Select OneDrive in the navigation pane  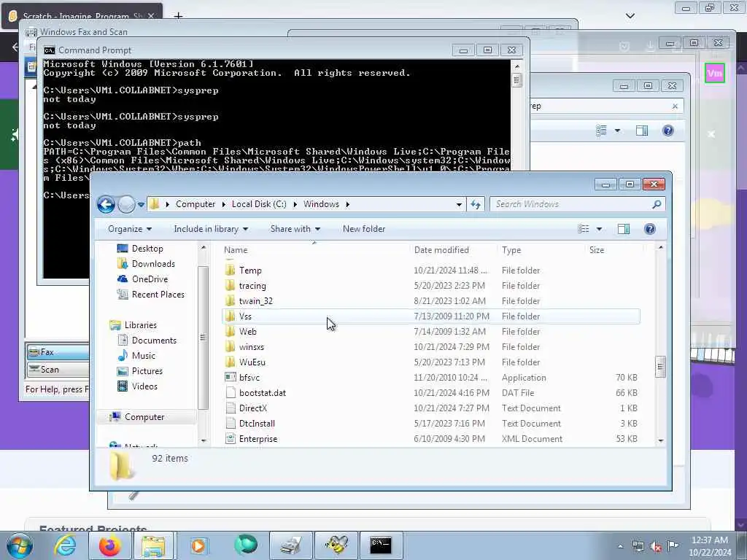150,279
